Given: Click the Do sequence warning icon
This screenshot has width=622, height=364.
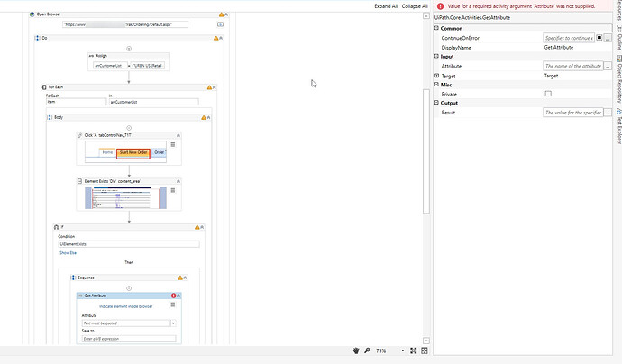Looking at the screenshot, I should (215, 38).
